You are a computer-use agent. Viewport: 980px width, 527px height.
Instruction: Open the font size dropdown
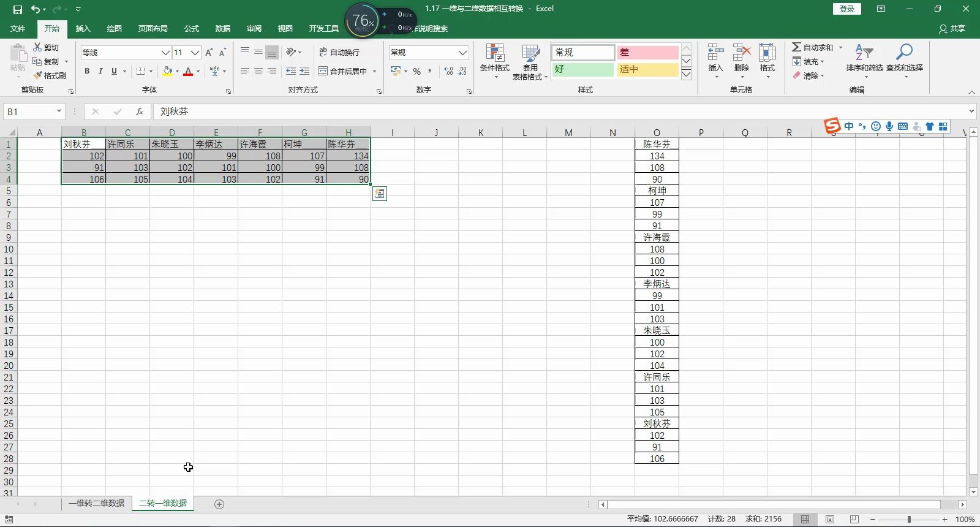195,53
